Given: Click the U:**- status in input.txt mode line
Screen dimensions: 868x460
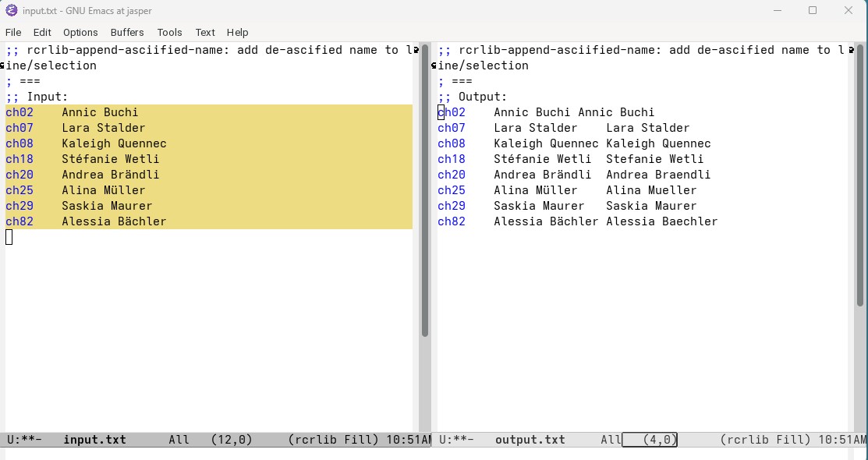Looking at the screenshot, I should (24, 440).
